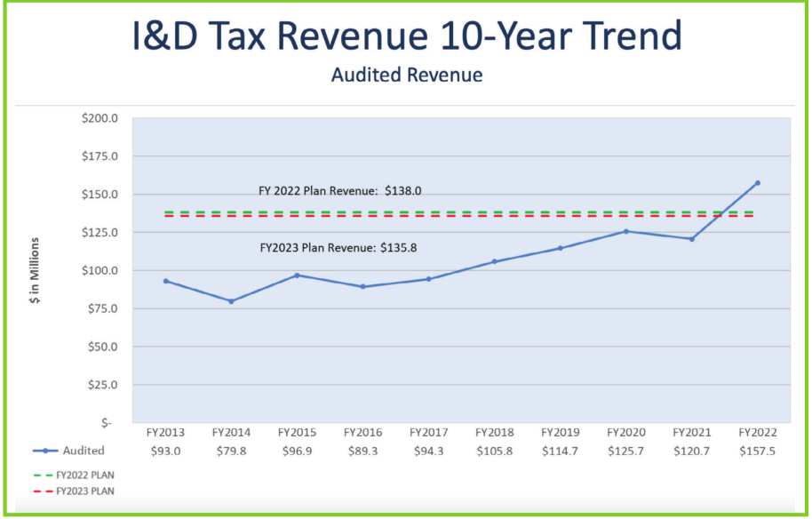Select the 'FY2023 Plan Revenue: $135.8' label
This screenshot has width=812, height=519.
338,248
